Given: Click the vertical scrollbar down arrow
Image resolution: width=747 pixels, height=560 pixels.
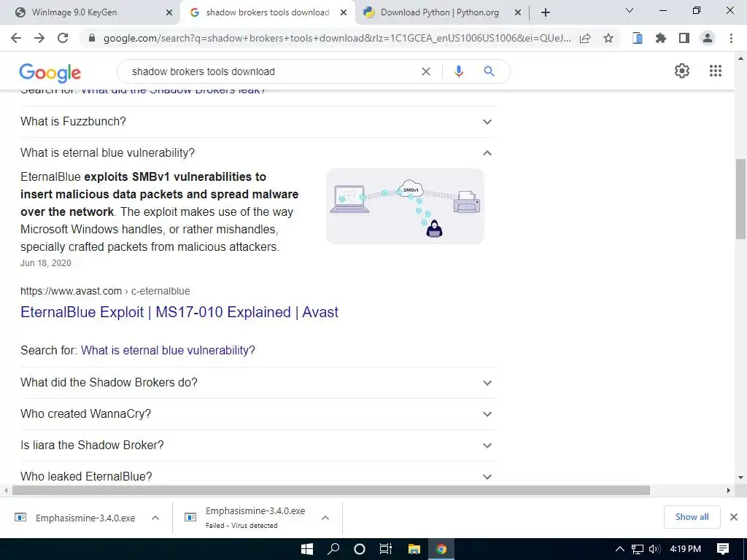Looking at the screenshot, I should 740,477.
